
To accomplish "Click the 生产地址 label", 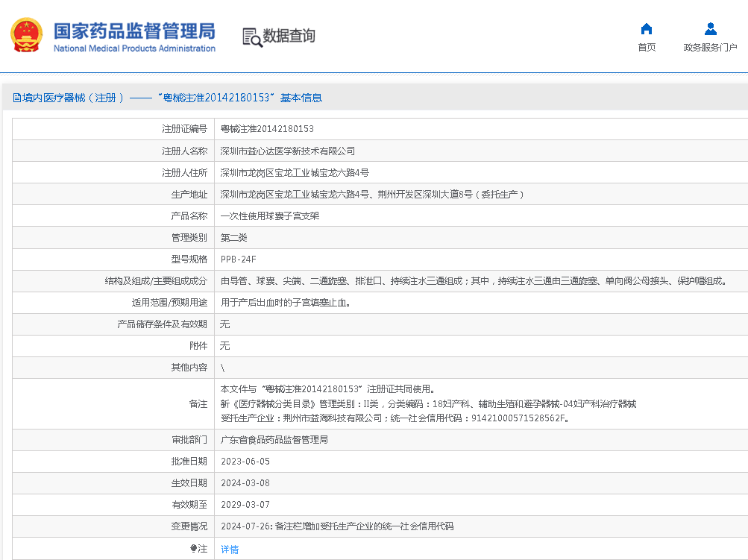I will 189,194.
